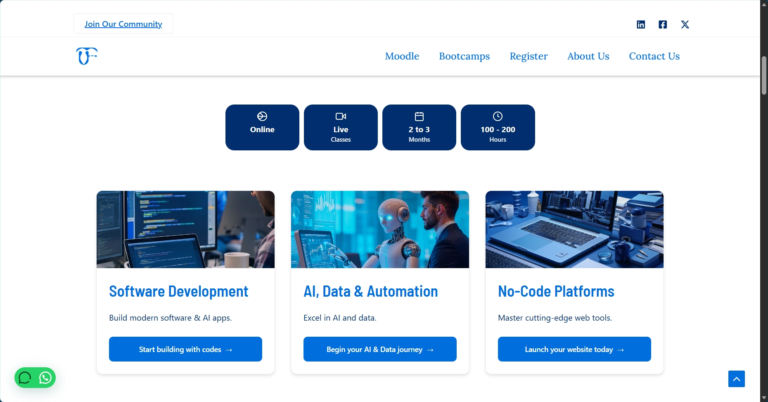The image size is (768, 402).
Task: Click the X (Twitter) icon
Action: point(685,24)
